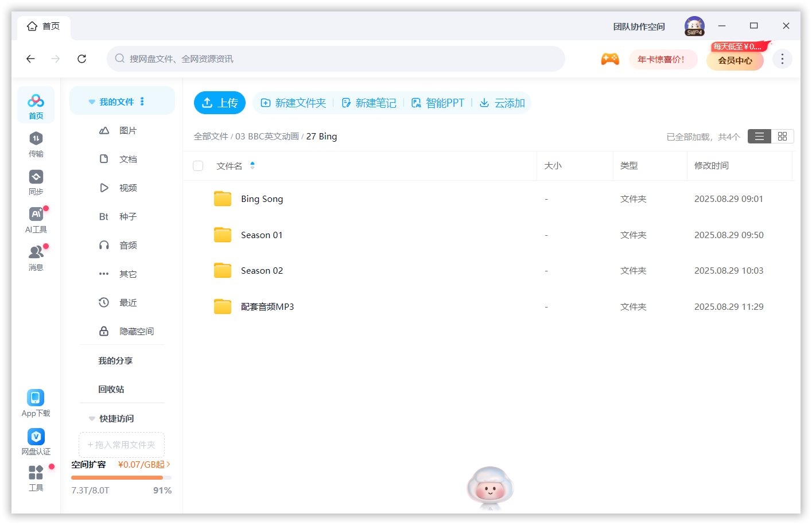Viewport: 812px width, 525px height.
Task: Open 团队协作空间 at the top
Action: [638, 26]
